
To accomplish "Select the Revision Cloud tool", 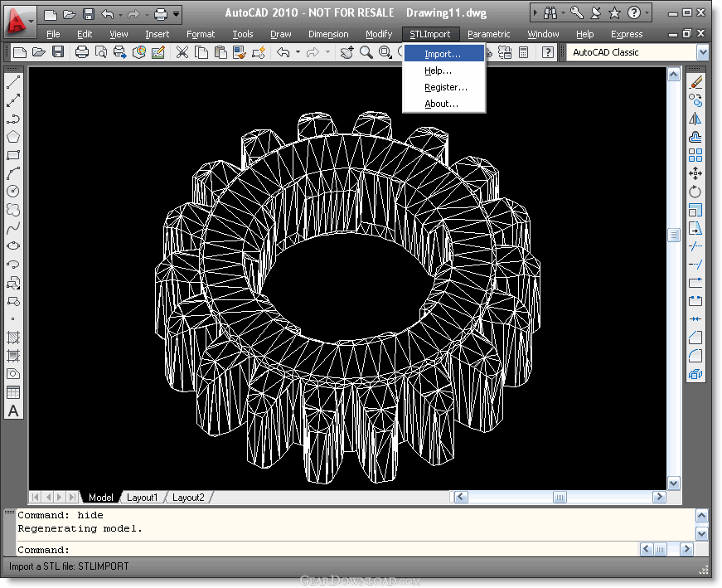I will pyautogui.click(x=13, y=210).
